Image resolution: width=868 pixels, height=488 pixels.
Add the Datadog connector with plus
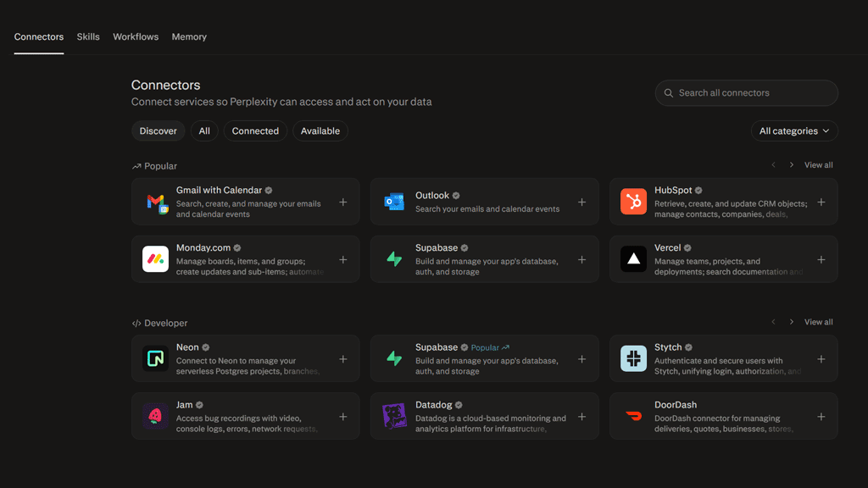(581, 417)
